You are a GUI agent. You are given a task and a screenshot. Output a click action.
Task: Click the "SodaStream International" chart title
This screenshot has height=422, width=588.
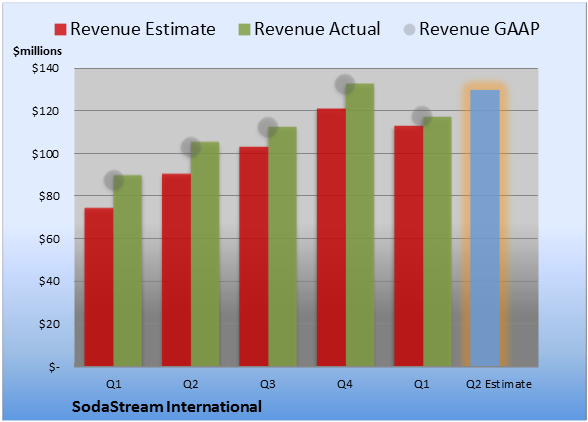167,407
